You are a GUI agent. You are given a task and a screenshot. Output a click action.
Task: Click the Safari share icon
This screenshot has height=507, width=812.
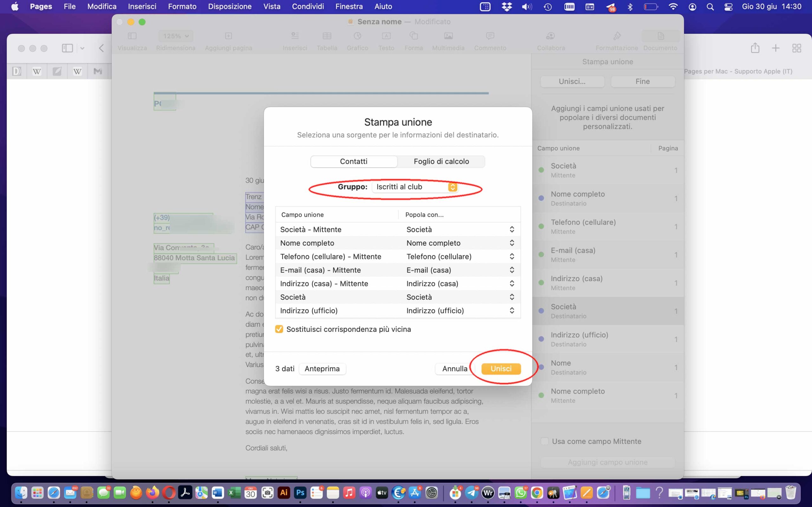[755, 48]
